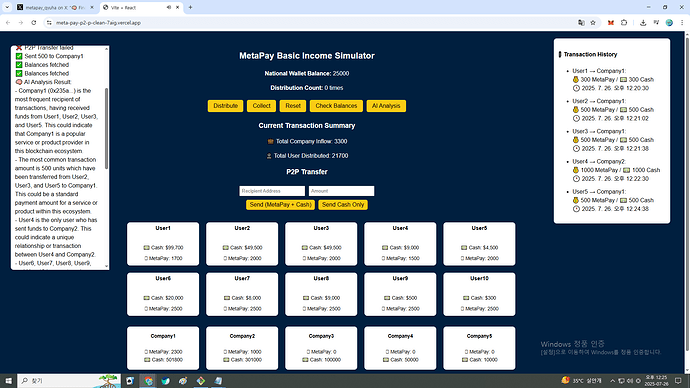Open the Chrome profile avatar
Screen dimensions: 690x388
click(669, 23)
